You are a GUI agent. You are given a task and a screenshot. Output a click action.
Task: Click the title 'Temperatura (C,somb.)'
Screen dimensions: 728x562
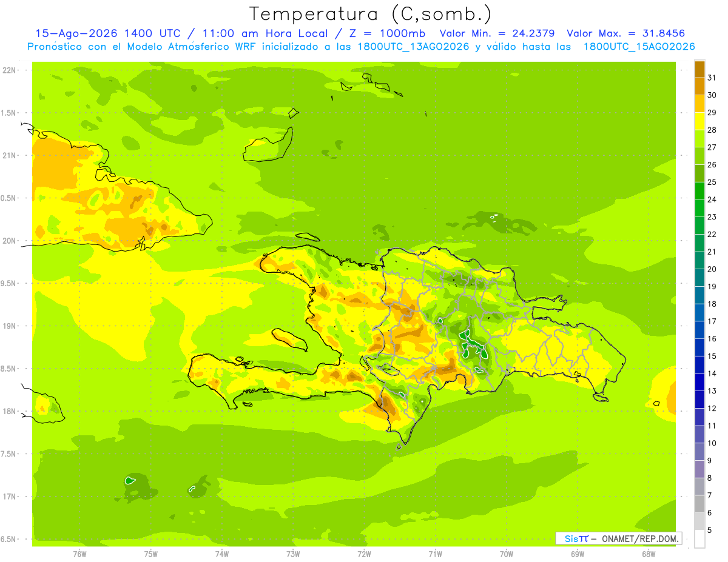tap(371, 15)
